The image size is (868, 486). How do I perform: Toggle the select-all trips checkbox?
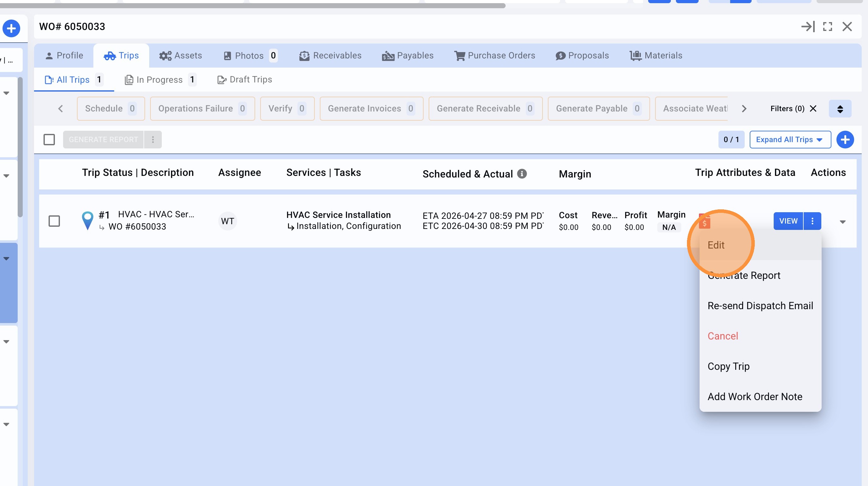tap(49, 140)
